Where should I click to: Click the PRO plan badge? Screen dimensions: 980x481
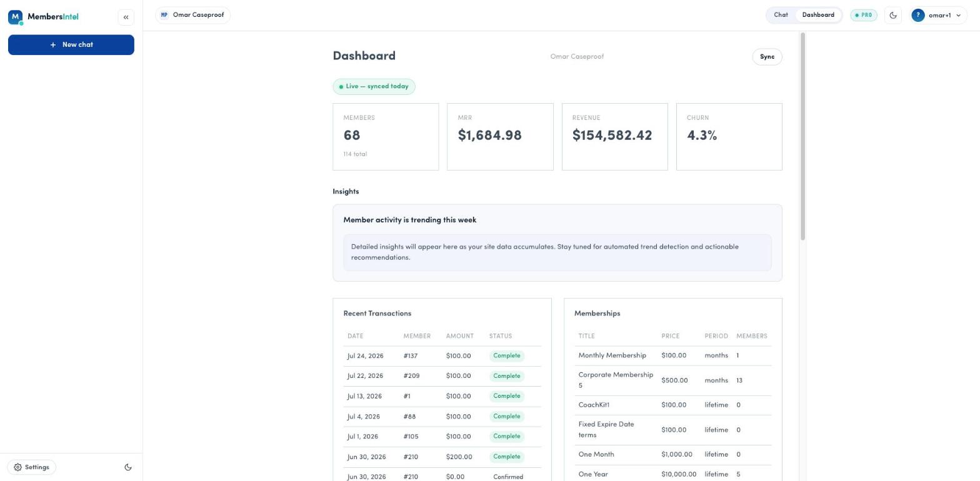[863, 15]
